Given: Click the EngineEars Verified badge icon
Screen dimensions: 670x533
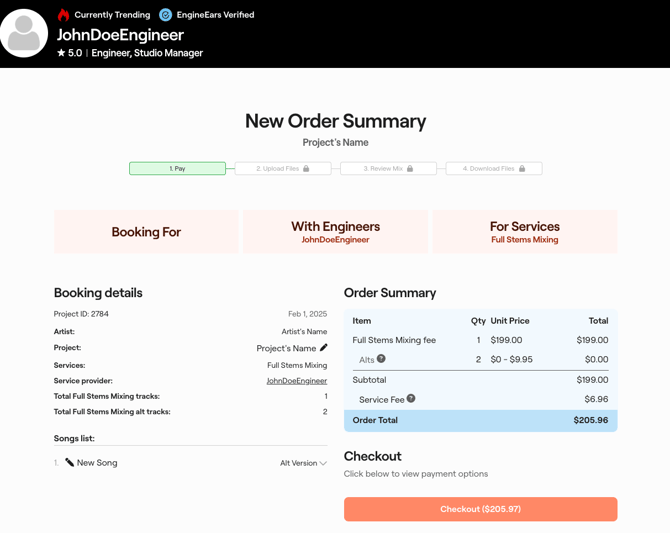Looking at the screenshot, I should click(166, 15).
